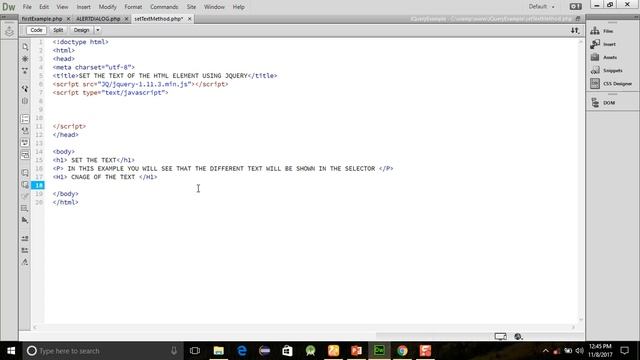640x360 pixels.
Task: Open the Edit menu
Action: [44, 7]
